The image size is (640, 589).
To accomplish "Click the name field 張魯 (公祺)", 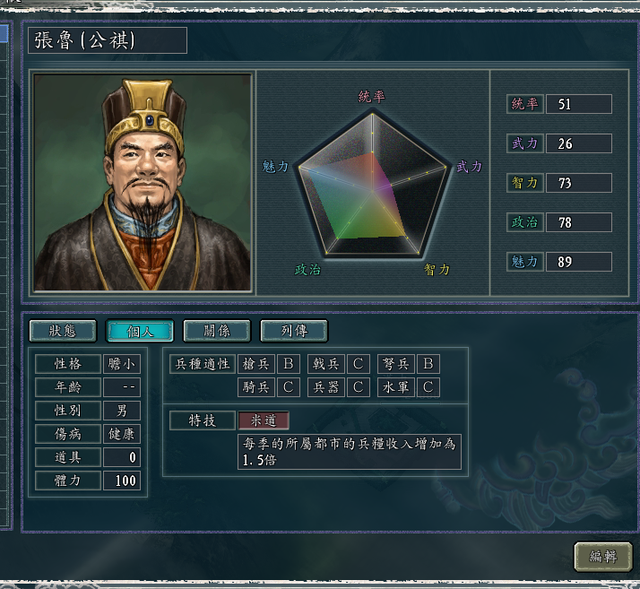I will point(108,40).
